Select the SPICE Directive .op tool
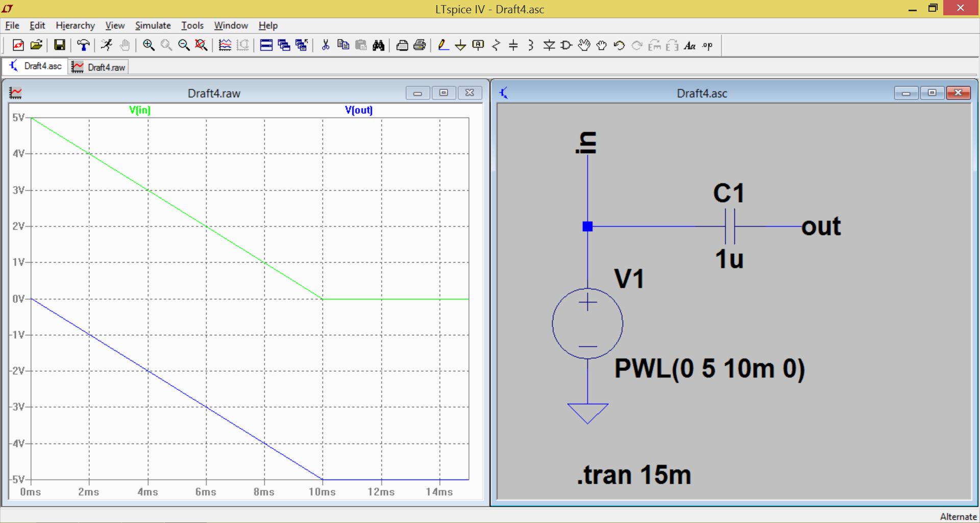The width and height of the screenshot is (980, 523). click(707, 45)
